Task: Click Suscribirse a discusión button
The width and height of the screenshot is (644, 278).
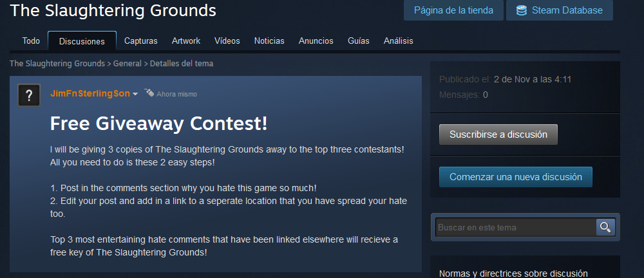Action: click(498, 134)
